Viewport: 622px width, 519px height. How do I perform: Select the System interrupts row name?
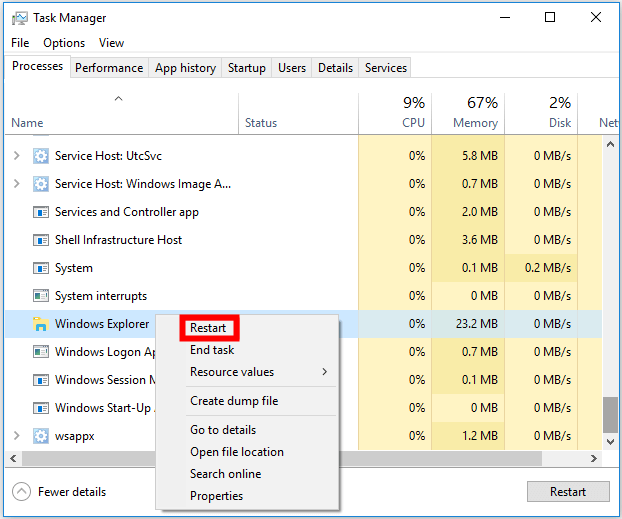click(x=101, y=296)
